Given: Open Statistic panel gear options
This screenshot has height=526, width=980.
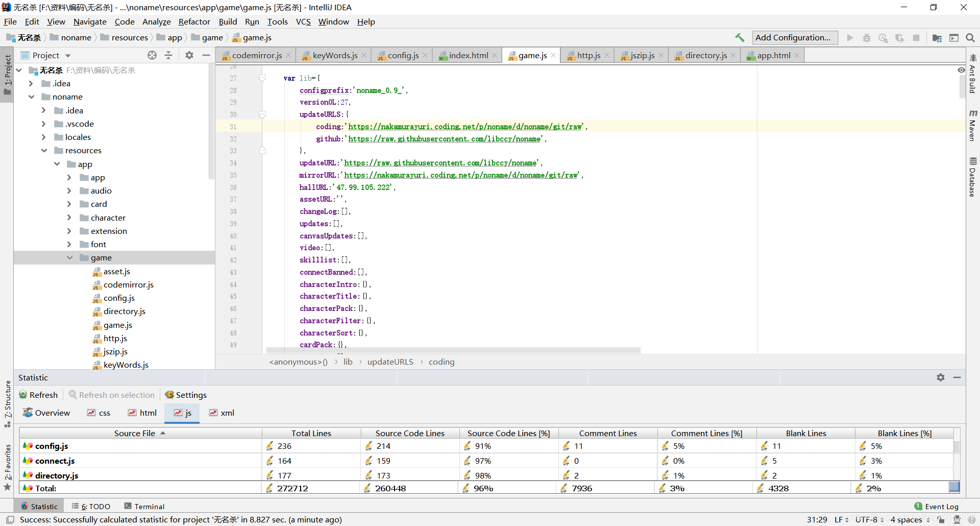Looking at the screenshot, I should coord(941,377).
